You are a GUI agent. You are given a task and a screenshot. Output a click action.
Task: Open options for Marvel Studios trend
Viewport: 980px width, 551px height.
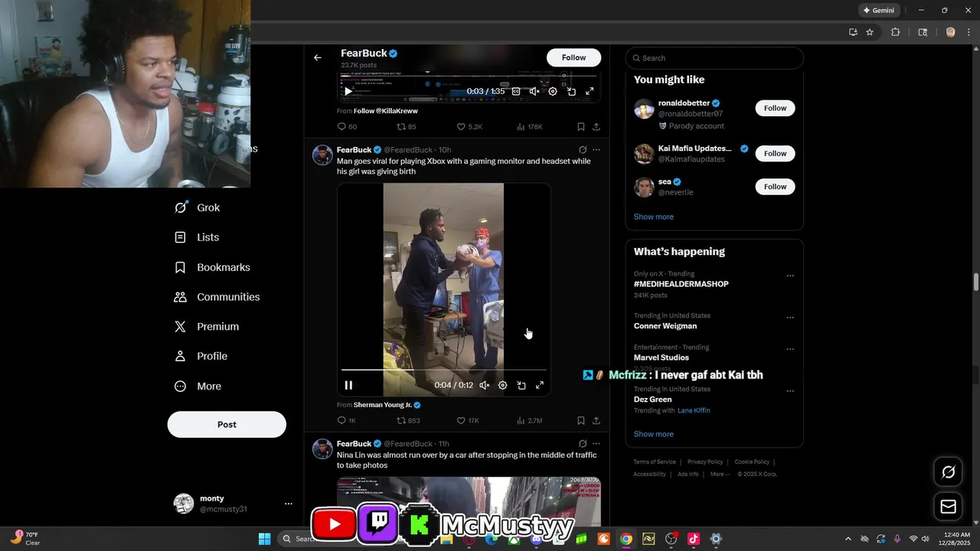790,349
